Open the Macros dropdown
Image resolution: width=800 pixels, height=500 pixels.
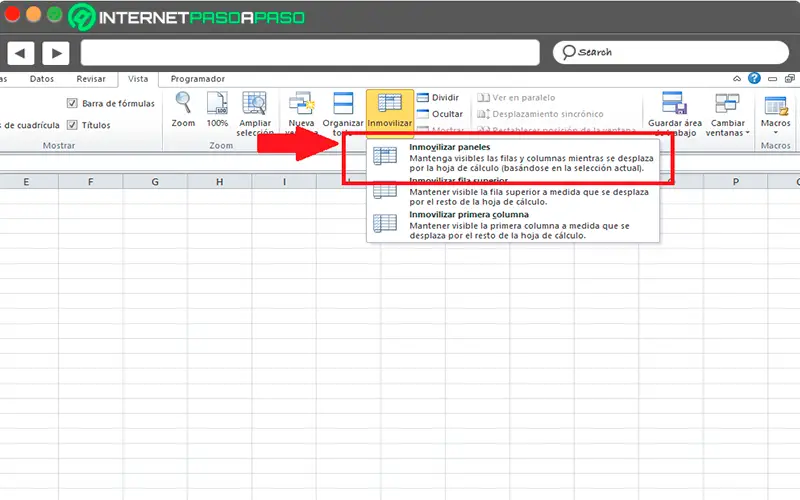pos(776,113)
